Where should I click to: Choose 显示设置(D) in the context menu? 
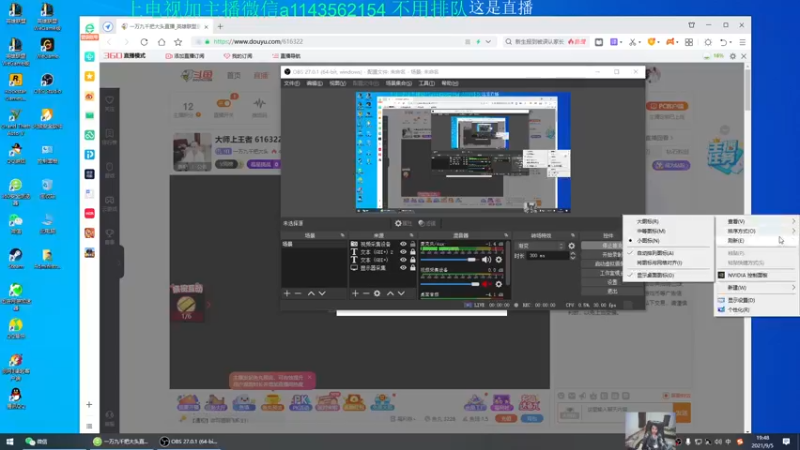click(x=758, y=300)
